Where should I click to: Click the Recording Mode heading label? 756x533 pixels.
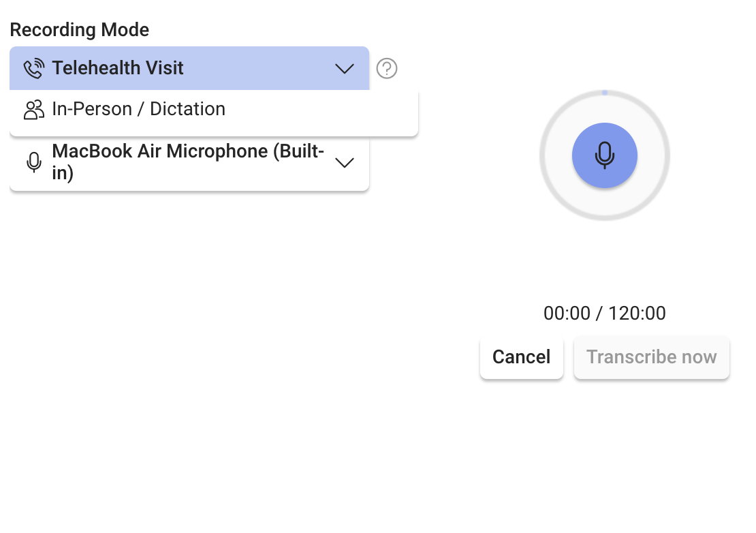tap(79, 30)
